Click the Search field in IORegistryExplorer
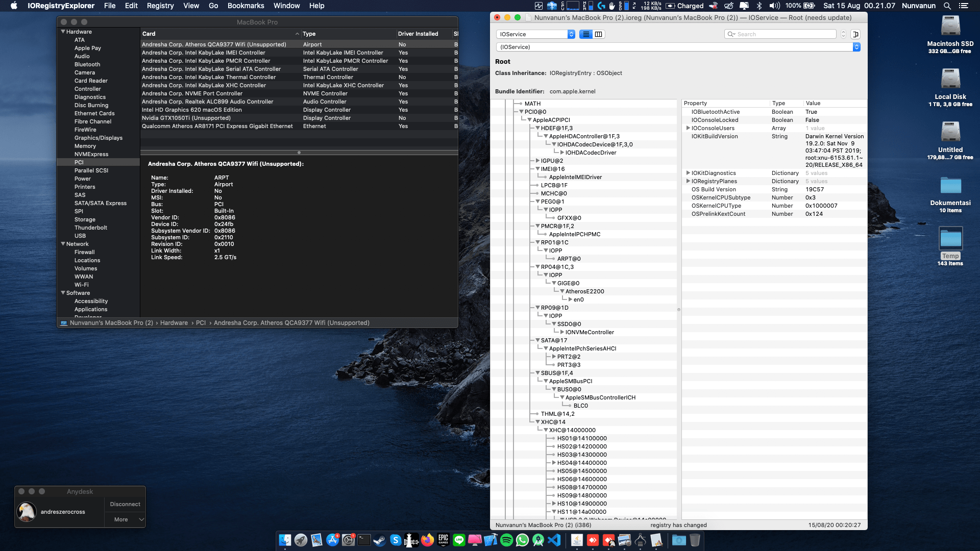 click(781, 34)
